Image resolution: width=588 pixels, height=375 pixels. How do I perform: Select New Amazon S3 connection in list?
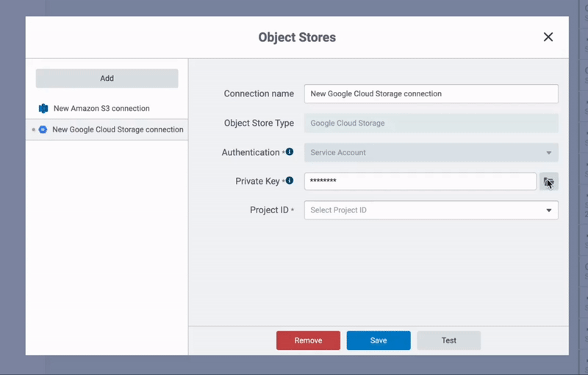pyautogui.click(x=101, y=109)
